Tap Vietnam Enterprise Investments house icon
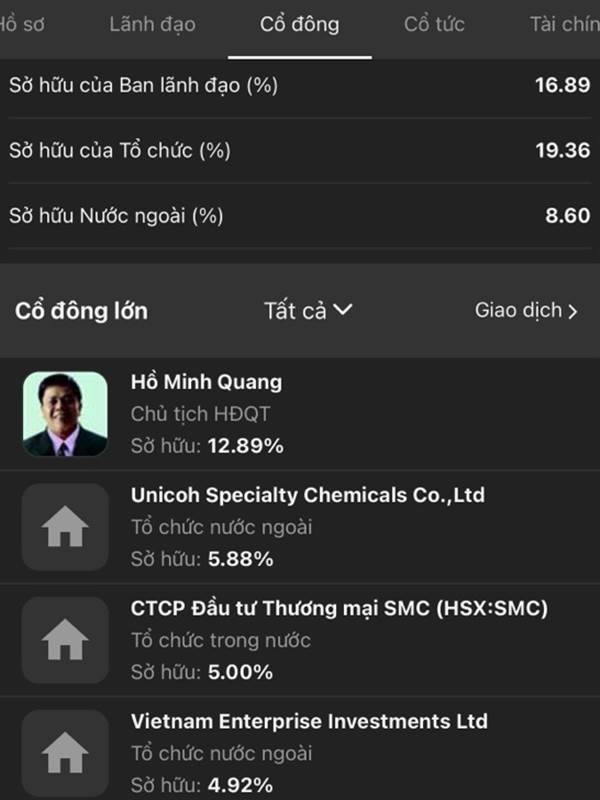 coord(65,753)
